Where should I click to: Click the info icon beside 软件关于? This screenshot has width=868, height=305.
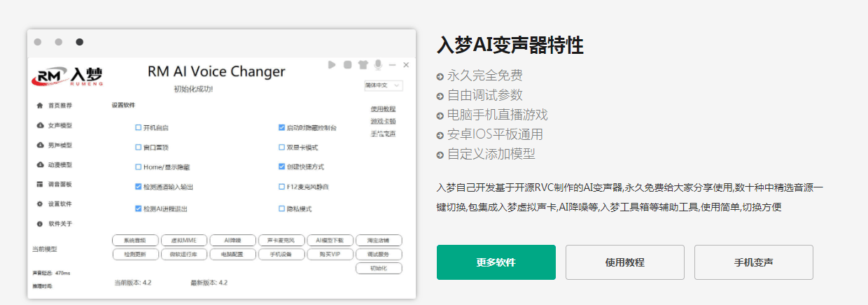click(40, 223)
